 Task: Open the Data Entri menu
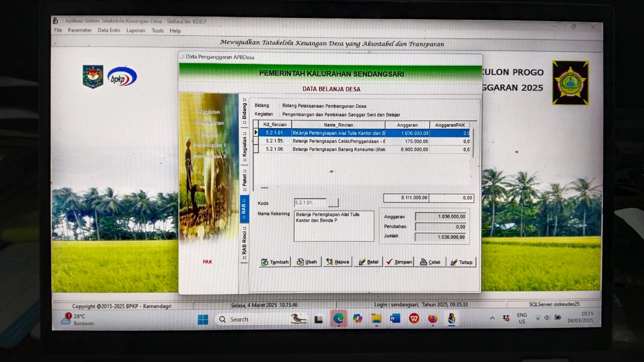coord(109,31)
